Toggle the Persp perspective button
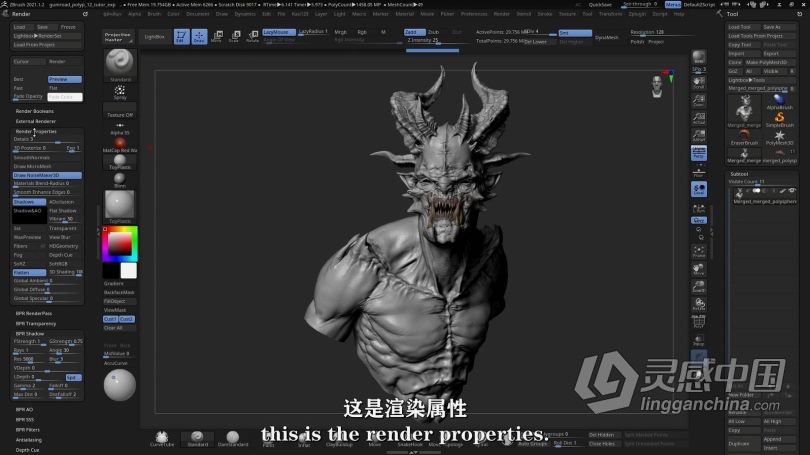Viewport: 810px width, 455px height. [699, 153]
